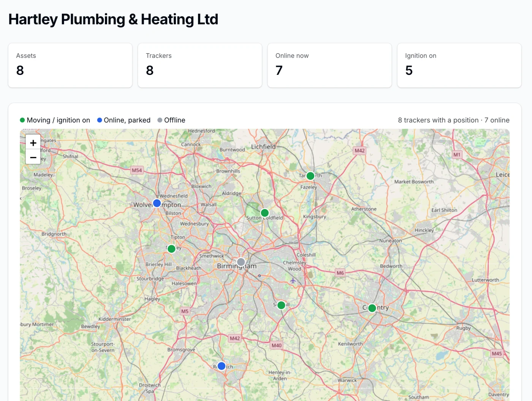Select the green tracker marker at Coventry
532x401 pixels.
[x=372, y=308]
